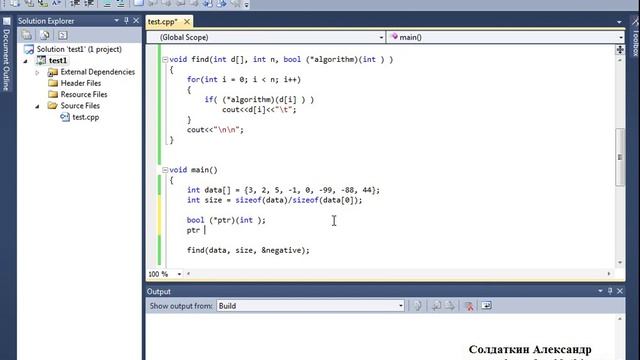Image resolution: width=640 pixels, height=360 pixels.
Task: Click Go to Previous Message icon
Action: click(436, 306)
